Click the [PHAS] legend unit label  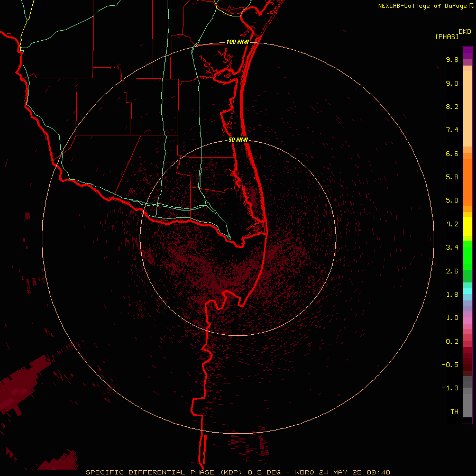click(447, 36)
